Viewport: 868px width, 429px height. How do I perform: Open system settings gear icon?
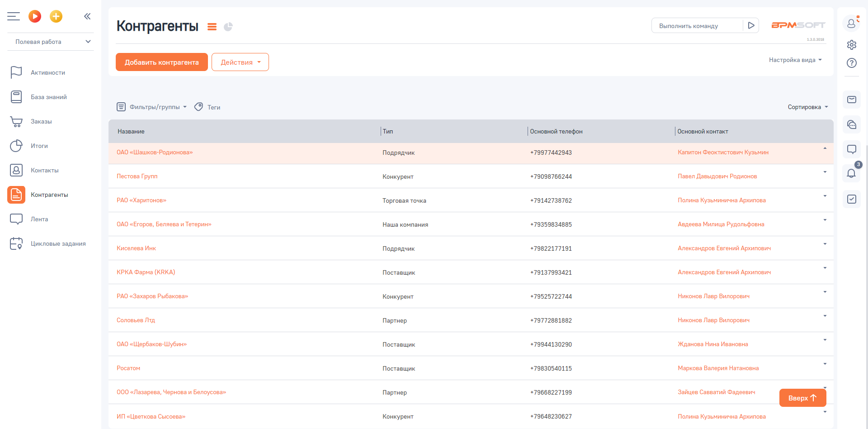click(852, 45)
